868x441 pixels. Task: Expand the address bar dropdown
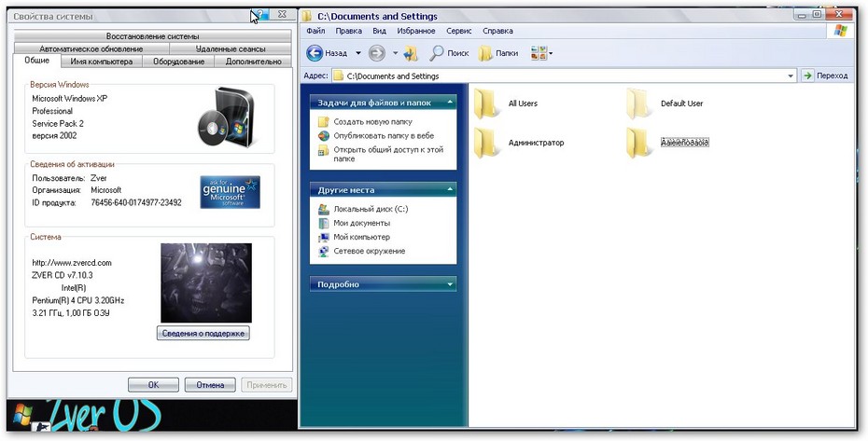pyautogui.click(x=791, y=76)
